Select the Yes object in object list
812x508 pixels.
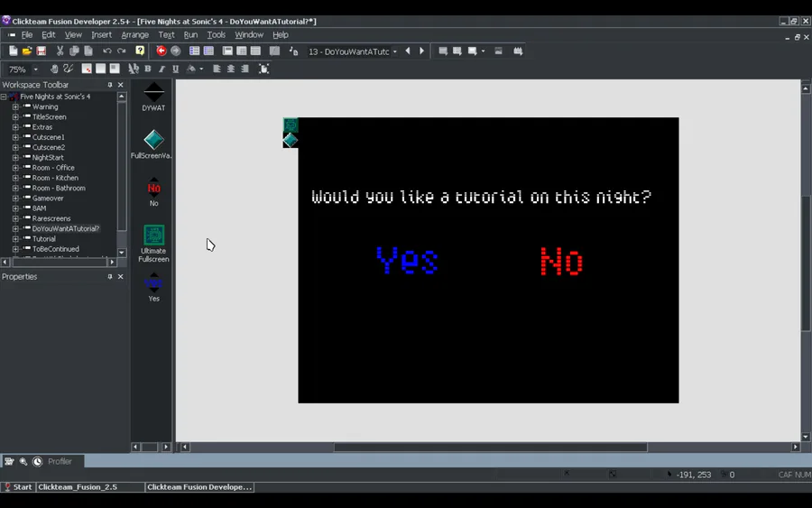tap(153, 288)
